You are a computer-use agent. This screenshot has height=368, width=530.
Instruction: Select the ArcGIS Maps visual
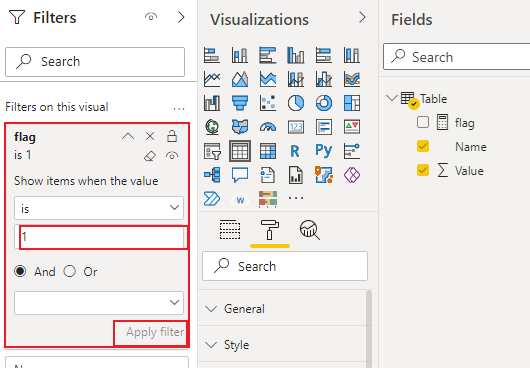(323, 175)
